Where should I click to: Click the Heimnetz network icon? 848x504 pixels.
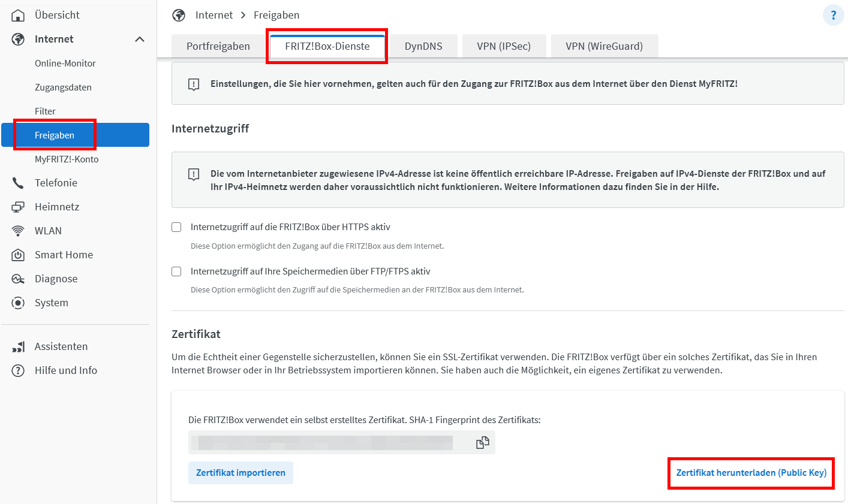click(x=19, y=207)
